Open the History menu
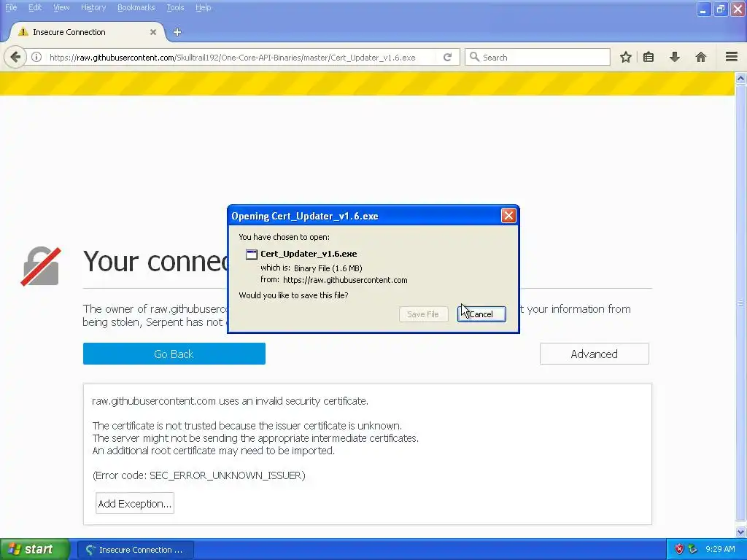747x560 pixels. pos(93,7)
